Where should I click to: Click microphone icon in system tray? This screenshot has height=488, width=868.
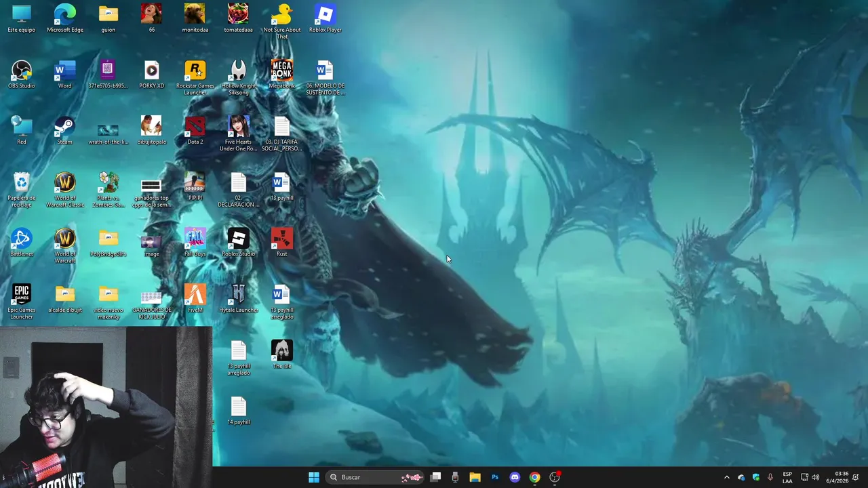tap(770, 477)
